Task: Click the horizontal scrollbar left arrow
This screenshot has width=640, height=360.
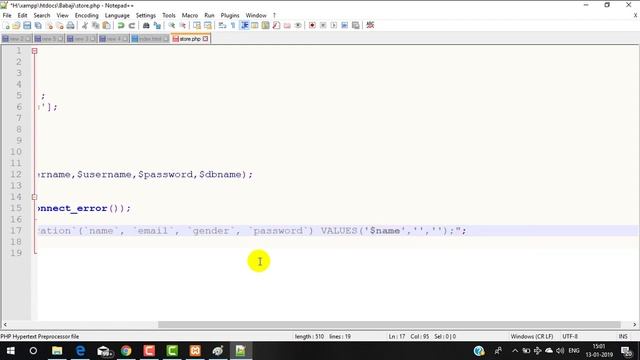Action: 5,325
